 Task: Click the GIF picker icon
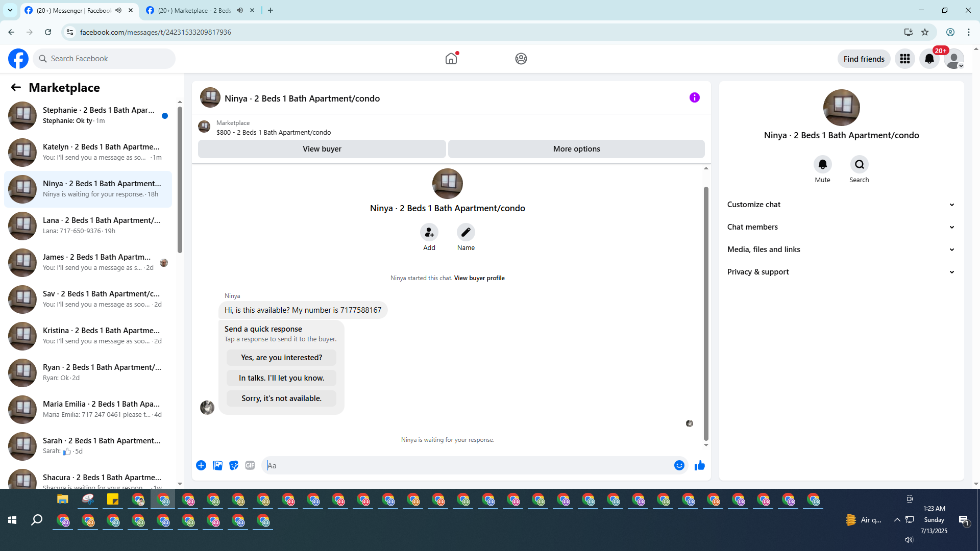[250, 465]
